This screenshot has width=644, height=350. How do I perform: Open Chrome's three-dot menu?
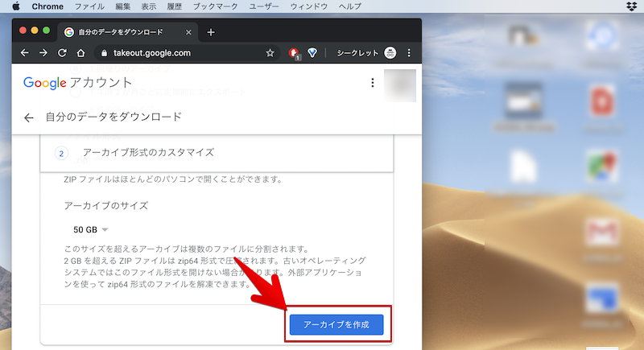409,53
